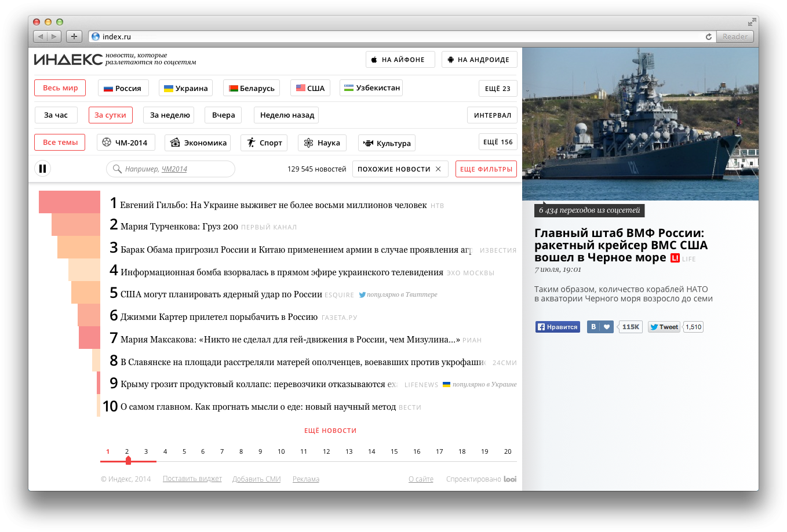
Task: Open the iPhone app link with Apple icon
Action: click(x=400, y=60)
